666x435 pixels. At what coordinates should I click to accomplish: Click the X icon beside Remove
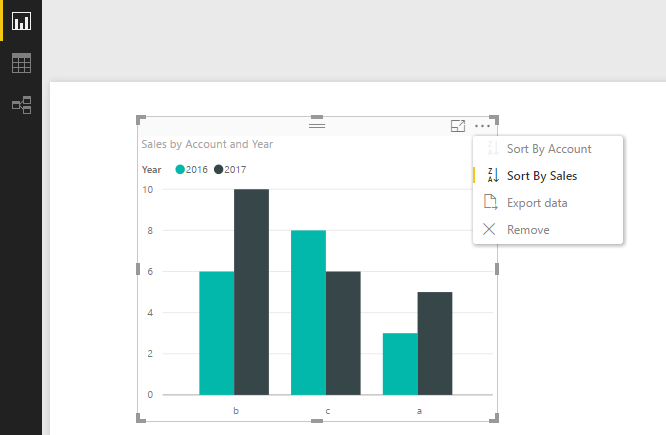point(489,229)
